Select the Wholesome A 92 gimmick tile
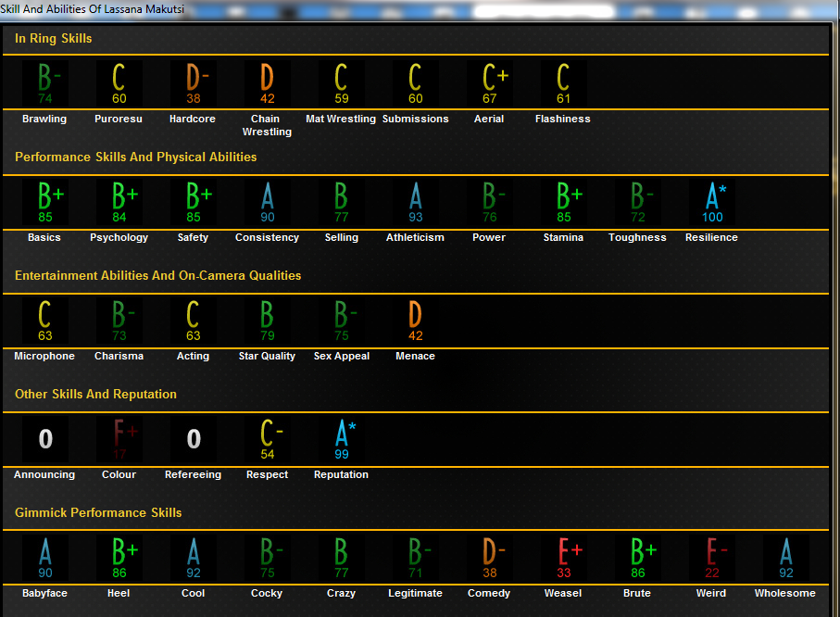 tap(786, 558)
